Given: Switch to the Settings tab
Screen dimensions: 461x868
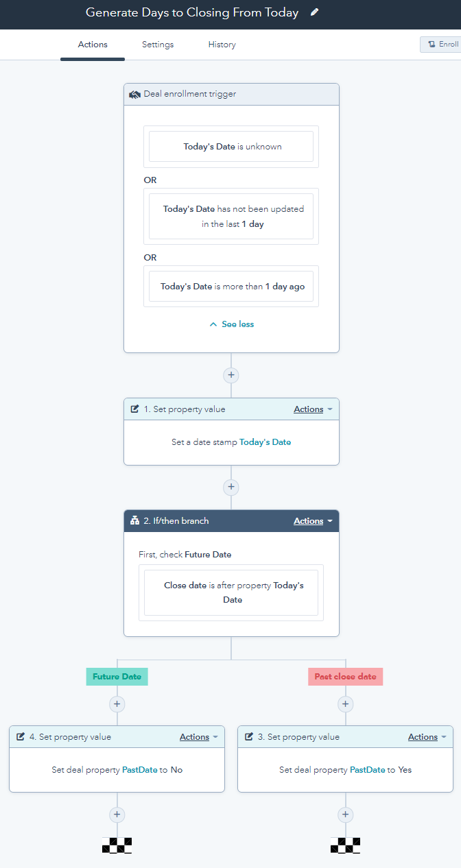Looking at the screenshot, I should tap(157, 44).
